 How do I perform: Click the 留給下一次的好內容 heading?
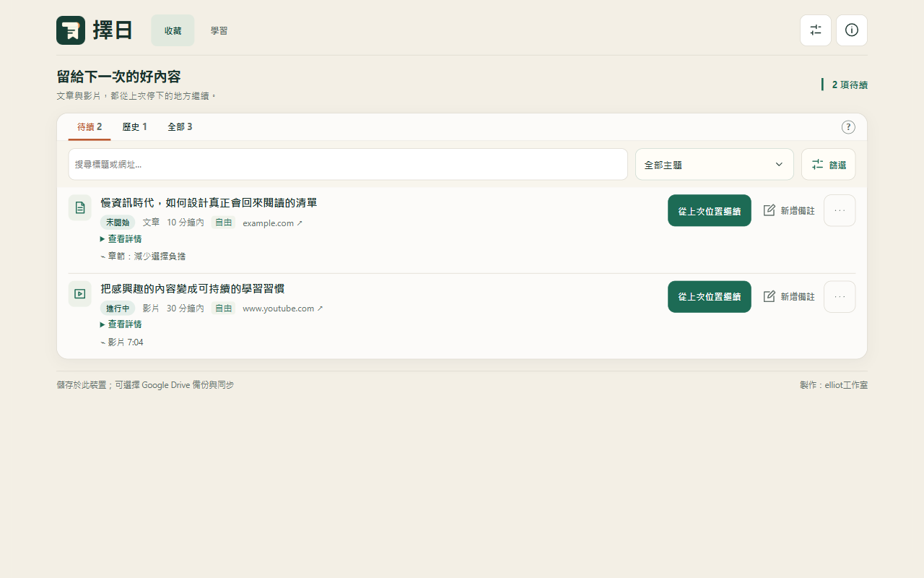click(118, 77)
